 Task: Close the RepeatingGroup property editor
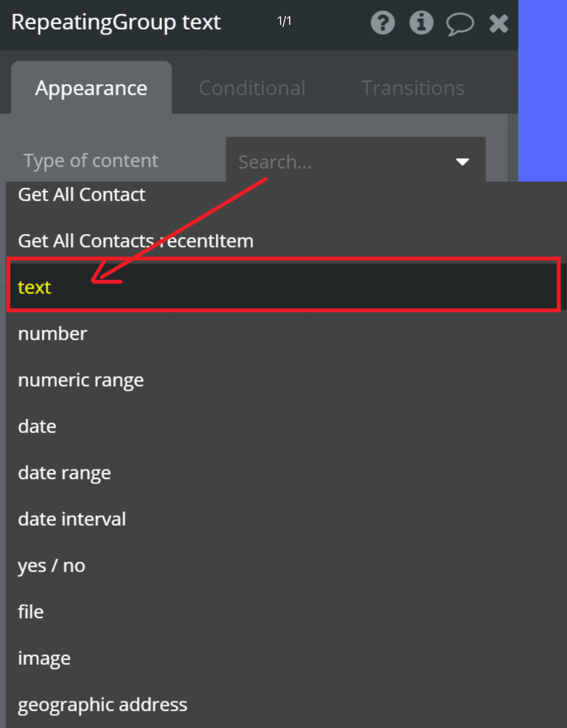498,23
